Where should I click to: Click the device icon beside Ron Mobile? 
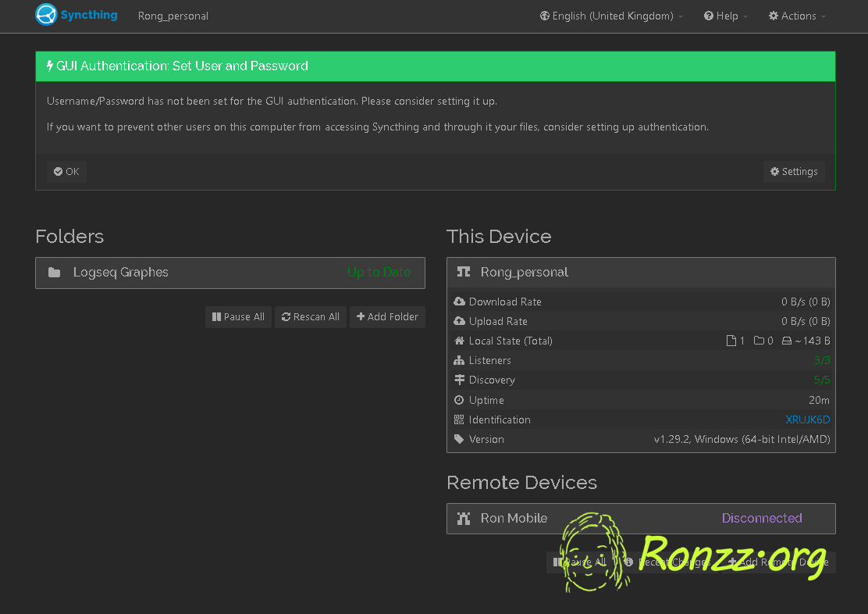point(464,519)
